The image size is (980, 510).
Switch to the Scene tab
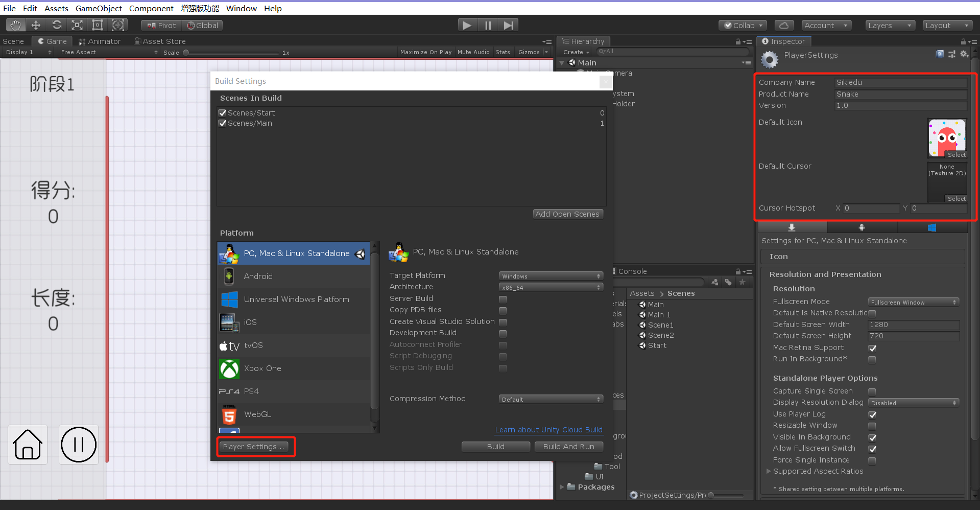click(13, 41)
